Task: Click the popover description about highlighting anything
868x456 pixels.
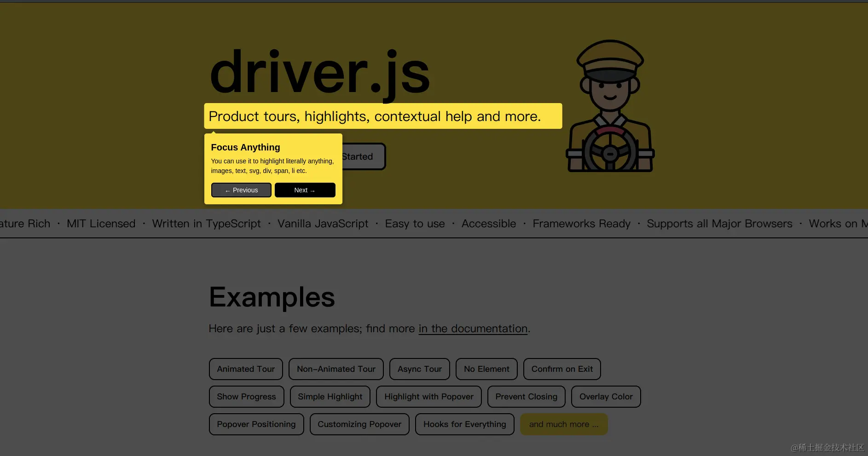Action: 272,166
